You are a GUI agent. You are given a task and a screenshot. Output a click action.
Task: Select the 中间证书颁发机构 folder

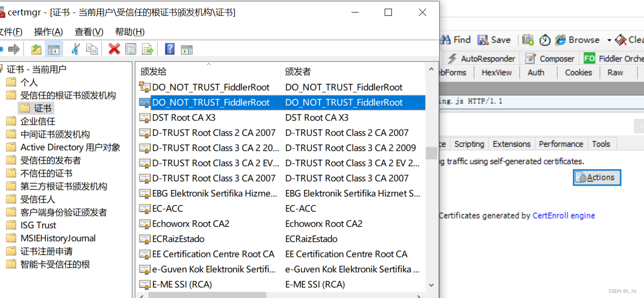pos(55,134)
